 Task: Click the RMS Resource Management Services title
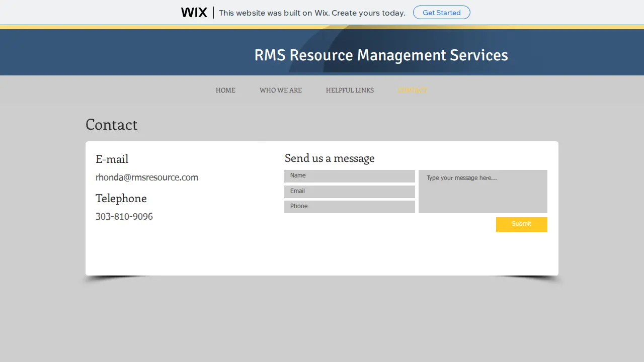[381, 55]
